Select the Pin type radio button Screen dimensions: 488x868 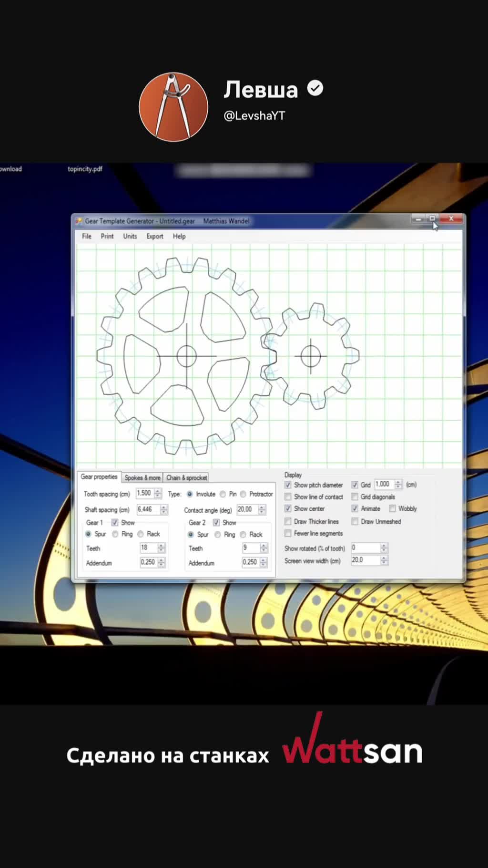tap(223, 494)
